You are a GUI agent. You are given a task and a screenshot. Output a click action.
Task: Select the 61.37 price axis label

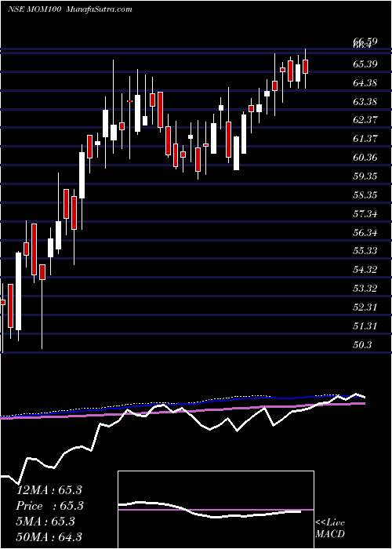coord(365,139)
